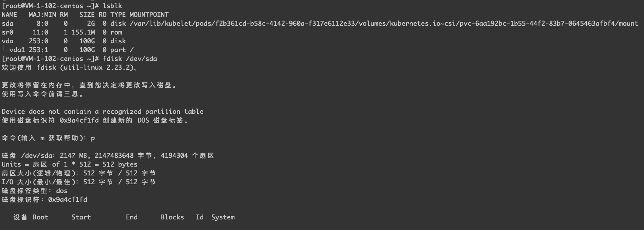Viewport: 644px width, 230px height.
Task: Click the 0x9a4cf1fd value after 磁盘标识符:
Action: [x=67, y=200]
